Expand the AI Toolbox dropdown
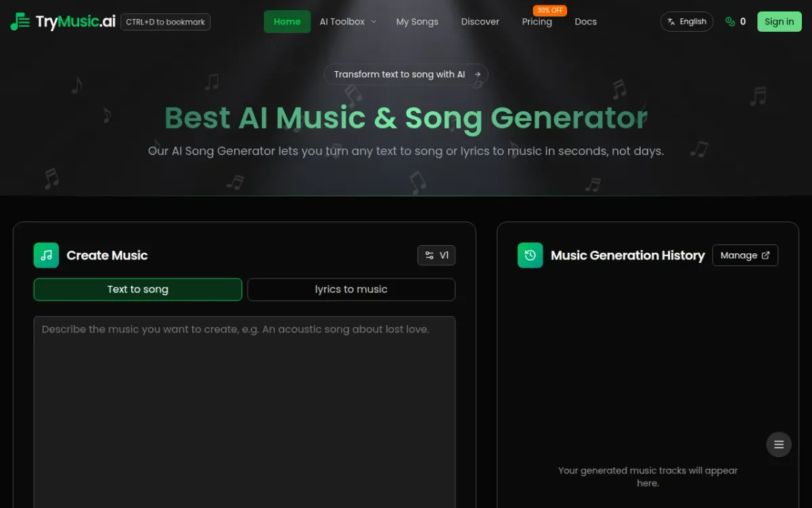This screenshot has width=812, height=508. pyautogui.click(x=348, y=22)
